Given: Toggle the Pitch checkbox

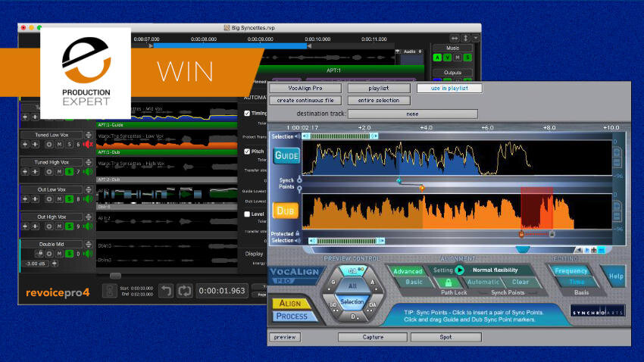Looking at the screenshot, I should point(247,151).
